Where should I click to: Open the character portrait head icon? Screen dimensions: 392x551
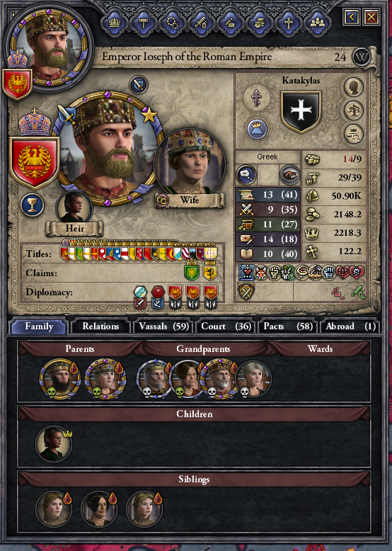(353, 87)
